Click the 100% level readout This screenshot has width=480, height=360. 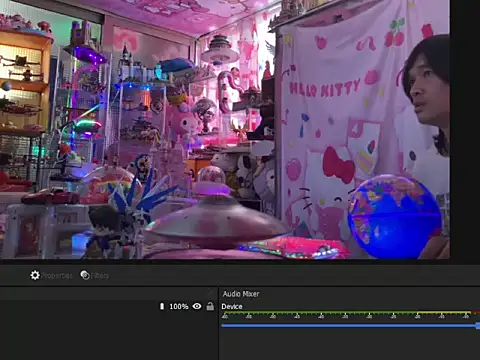[x=179, y=306]
